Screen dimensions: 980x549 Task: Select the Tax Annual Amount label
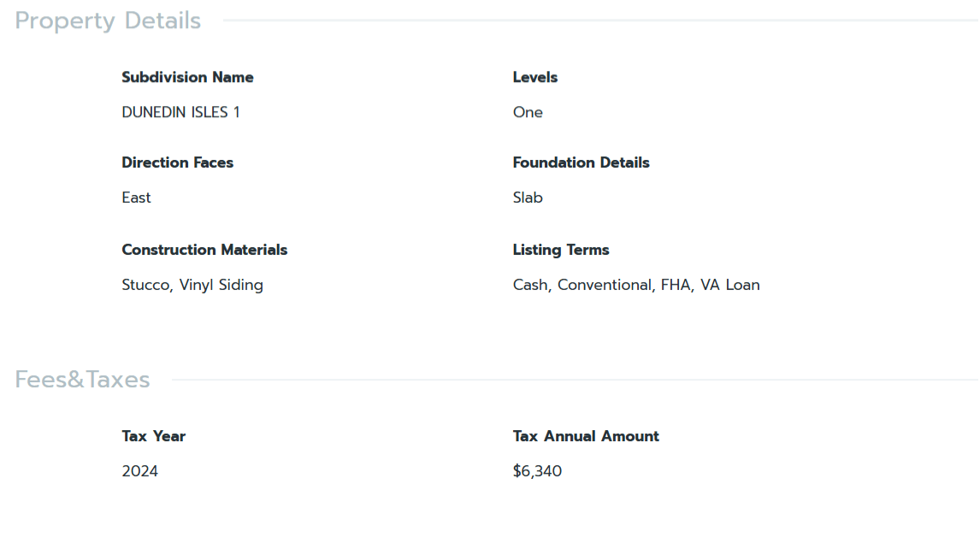(586, 436)
